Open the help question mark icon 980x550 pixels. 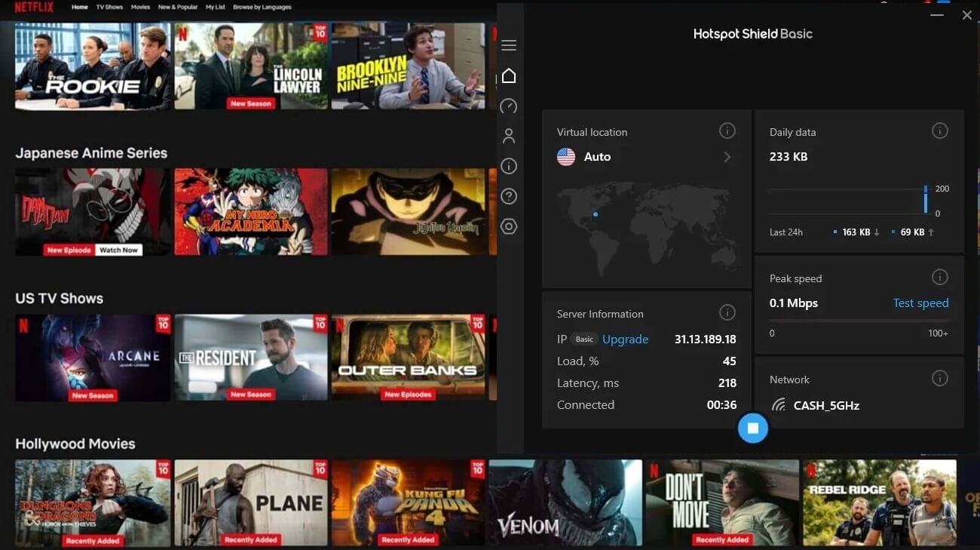[509, 196]
